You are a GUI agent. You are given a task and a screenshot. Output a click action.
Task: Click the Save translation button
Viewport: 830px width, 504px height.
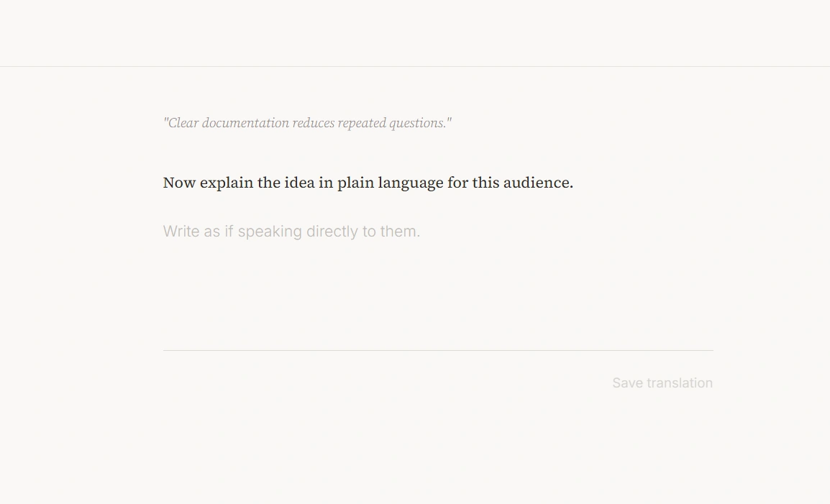point(662,383)
